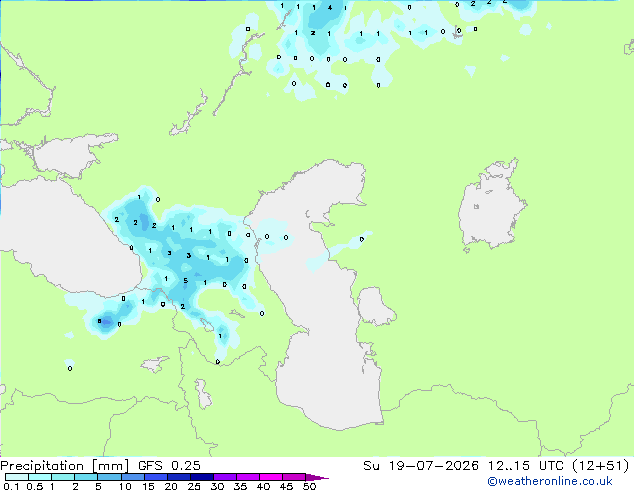Open the weatheronline.co.uk link
The width and height of the screenshot is (634, 490).
click(550, 481)
